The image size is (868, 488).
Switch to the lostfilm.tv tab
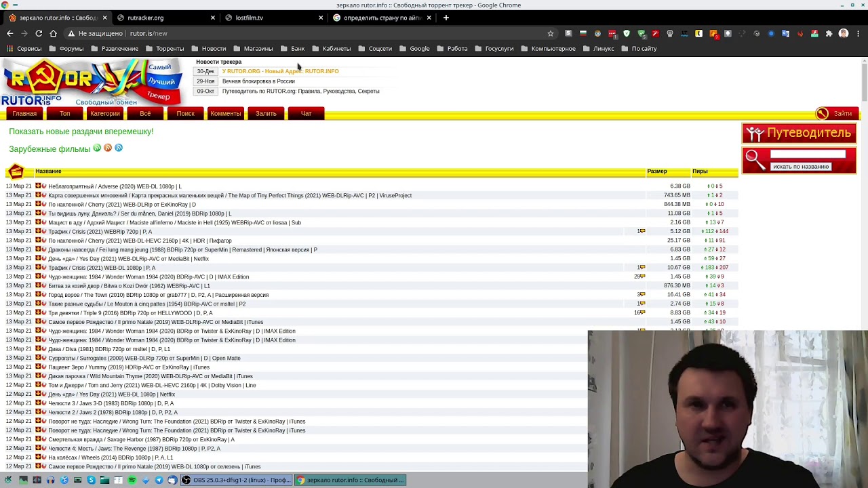(x=249, y=18)
